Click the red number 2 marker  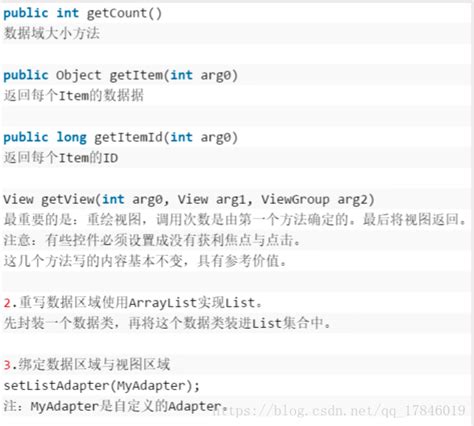tap(7, 303)
